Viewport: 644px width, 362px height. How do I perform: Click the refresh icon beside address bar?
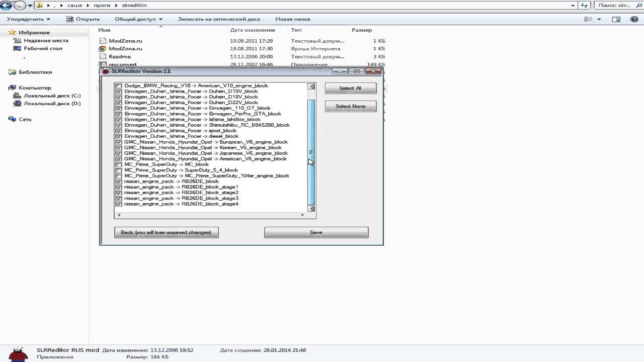click(x=584, y=6)
